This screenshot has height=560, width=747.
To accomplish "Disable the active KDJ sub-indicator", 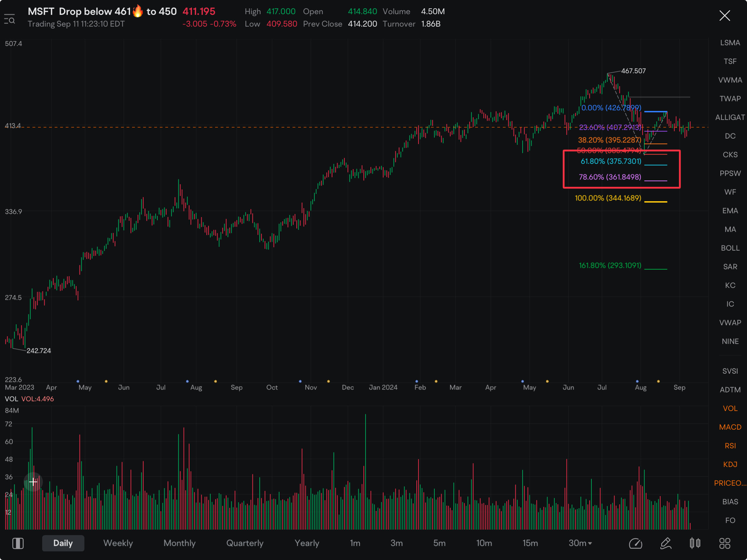I will click(730, 464).
